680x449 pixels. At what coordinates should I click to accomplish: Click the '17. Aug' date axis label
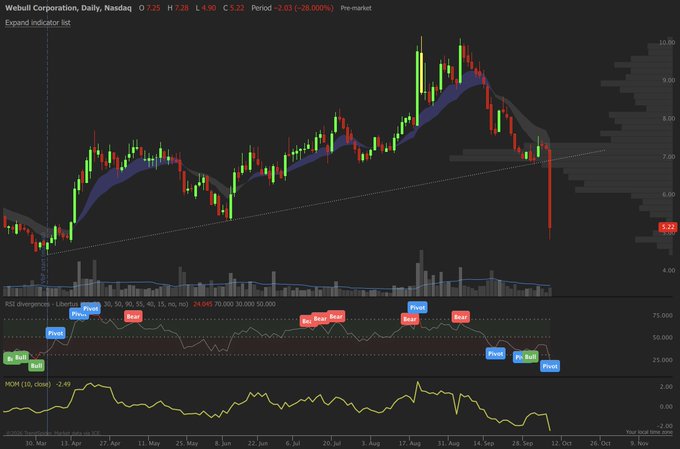(410, 443)
